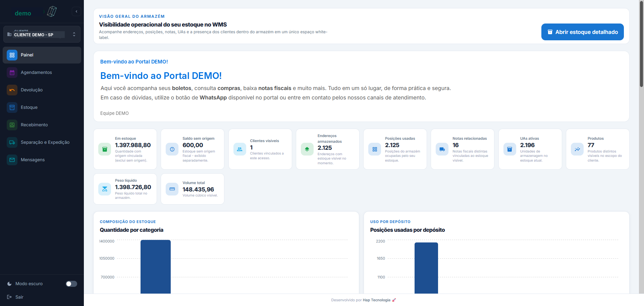The image size is (644, 306).
Task: Toggle the Modo escuro switch
Action: [x=71, y=284]
